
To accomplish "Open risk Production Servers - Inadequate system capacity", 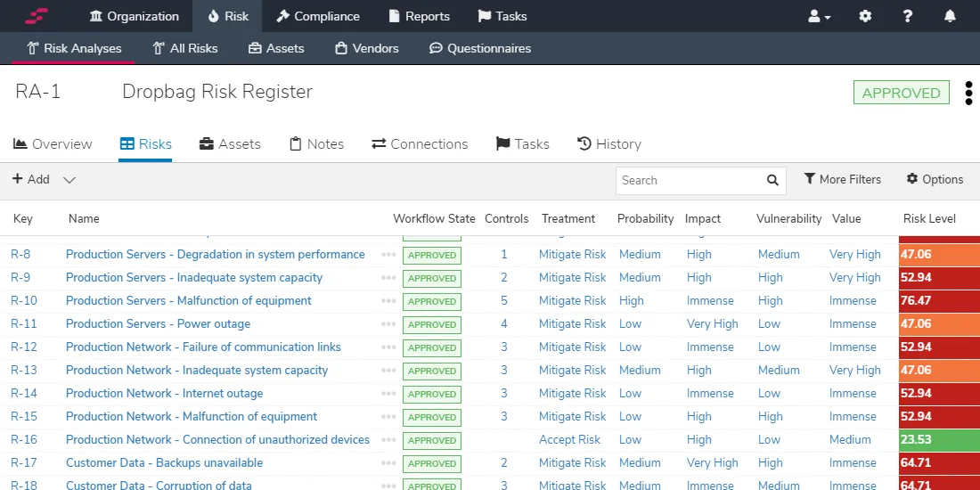I will point(194,277).
